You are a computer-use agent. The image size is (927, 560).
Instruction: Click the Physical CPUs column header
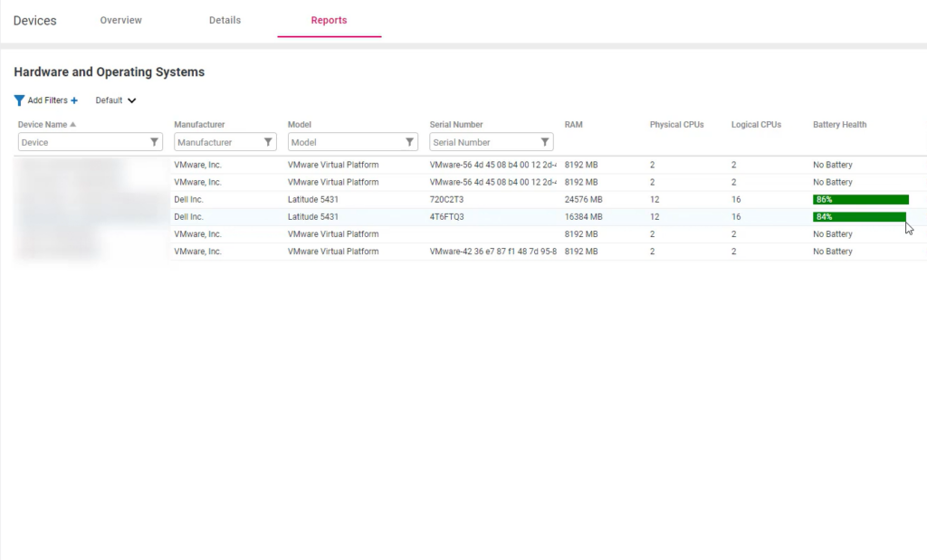[x=676, y=125]
